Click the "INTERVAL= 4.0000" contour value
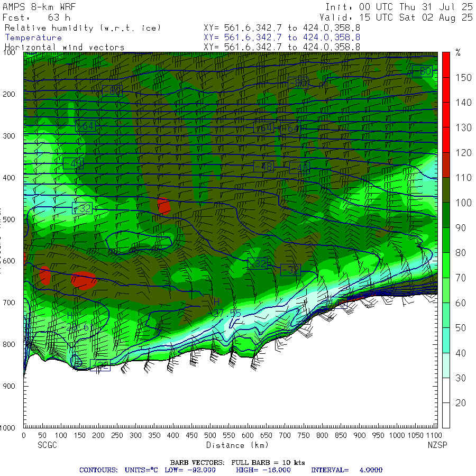 coord(346,470)
